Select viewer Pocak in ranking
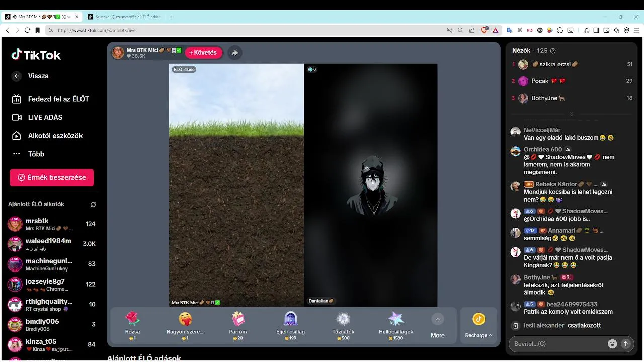644x362 pixels. pyautogui.click(x=572, y=81)
